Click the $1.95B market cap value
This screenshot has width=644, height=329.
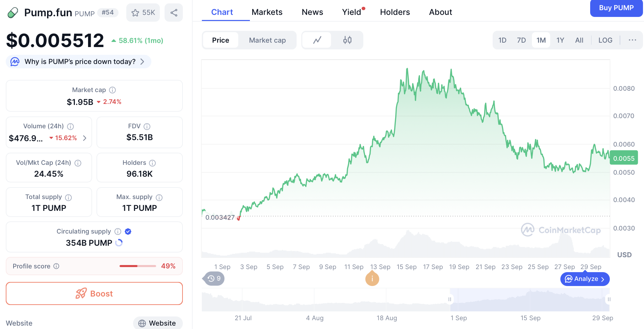pos(80,102)
